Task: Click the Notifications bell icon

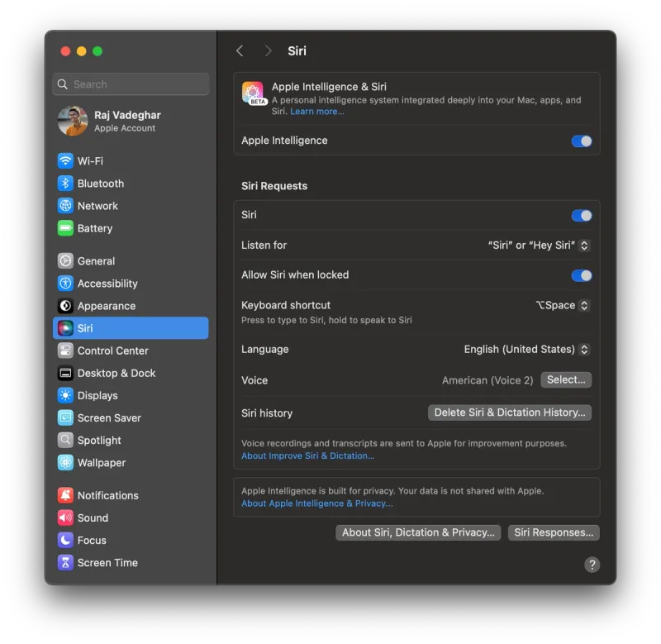Action: (x=65, y=494)
